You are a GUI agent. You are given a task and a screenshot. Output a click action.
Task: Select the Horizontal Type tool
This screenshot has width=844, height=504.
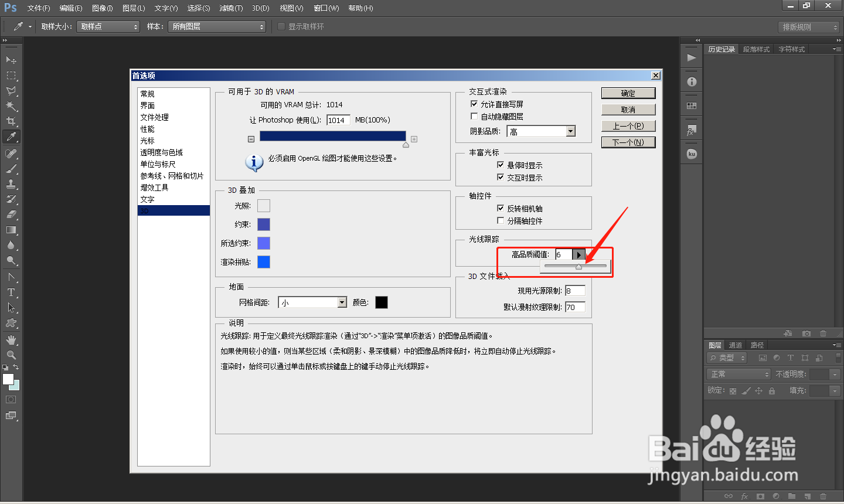pos(11,292)
